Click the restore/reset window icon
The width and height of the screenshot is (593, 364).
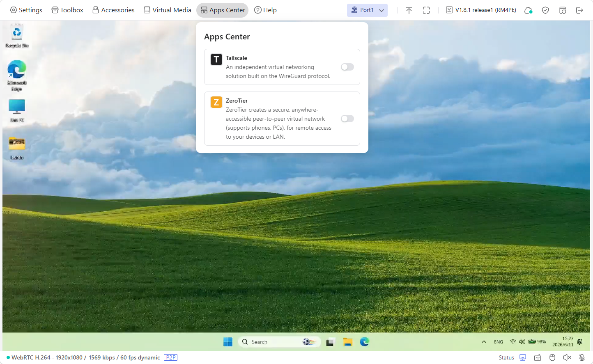[563, 10]
